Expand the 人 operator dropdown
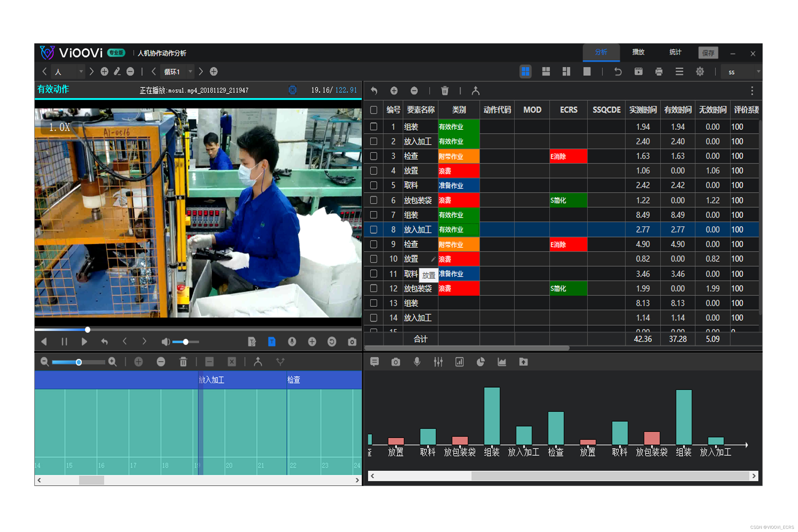Image resolution: width=798 pixels, height=532 pixels. point(81,72)
